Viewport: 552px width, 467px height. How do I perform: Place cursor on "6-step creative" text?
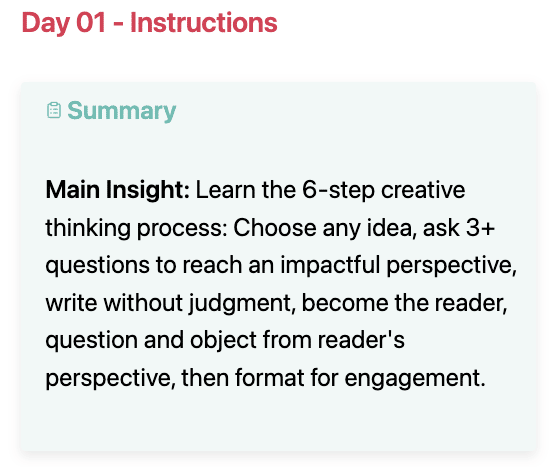click(384, 190)
